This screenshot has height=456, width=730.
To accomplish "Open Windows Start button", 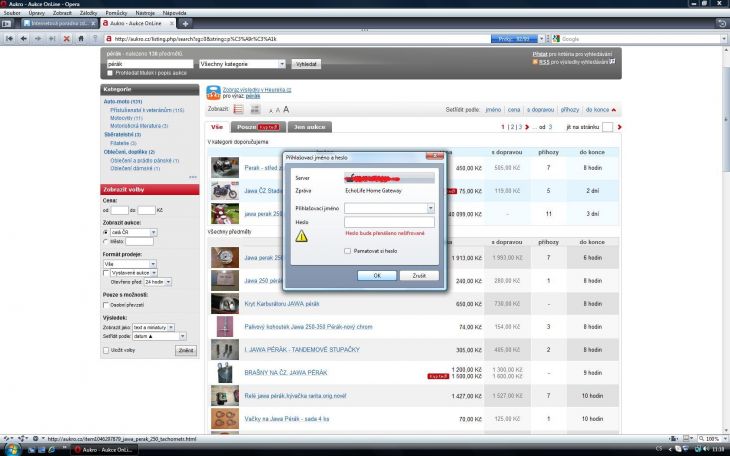I will (12, 450).
